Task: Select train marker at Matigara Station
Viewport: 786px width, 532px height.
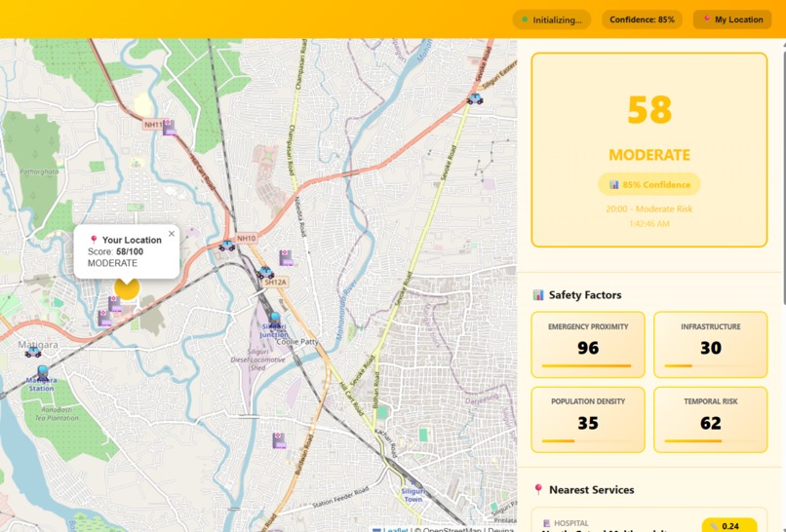Action: coord(43,373)
